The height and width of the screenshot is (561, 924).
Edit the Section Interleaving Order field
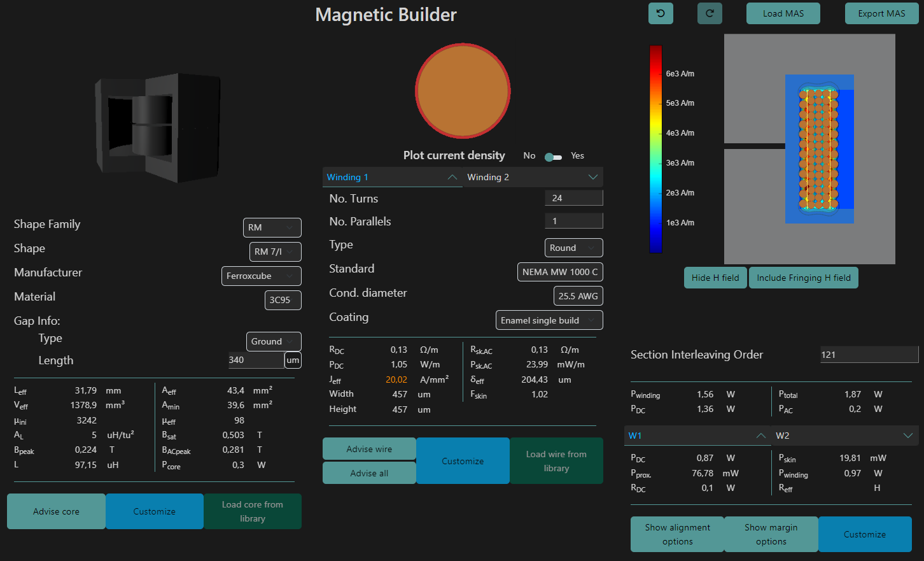click(869, 355)
